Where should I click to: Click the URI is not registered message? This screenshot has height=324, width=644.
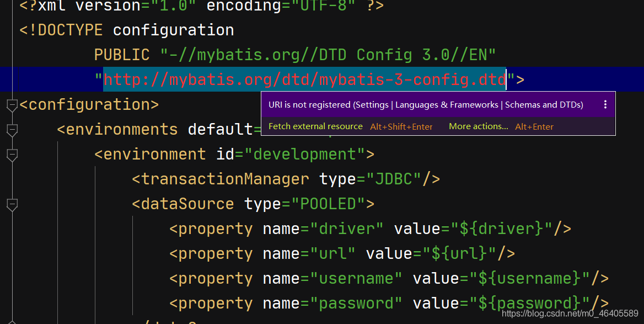click(x=426, y=105)
